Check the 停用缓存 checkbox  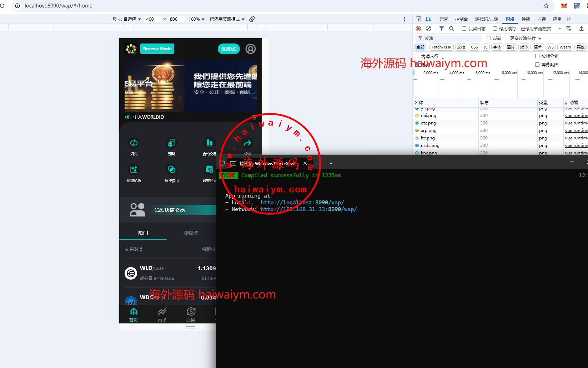click(495, 29)
